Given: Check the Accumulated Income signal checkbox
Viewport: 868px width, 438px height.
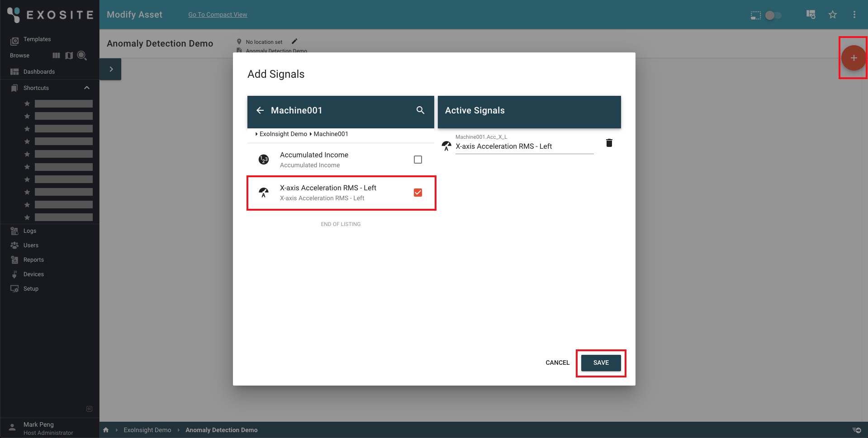Looking at the screenshot, I should (418, 160).
